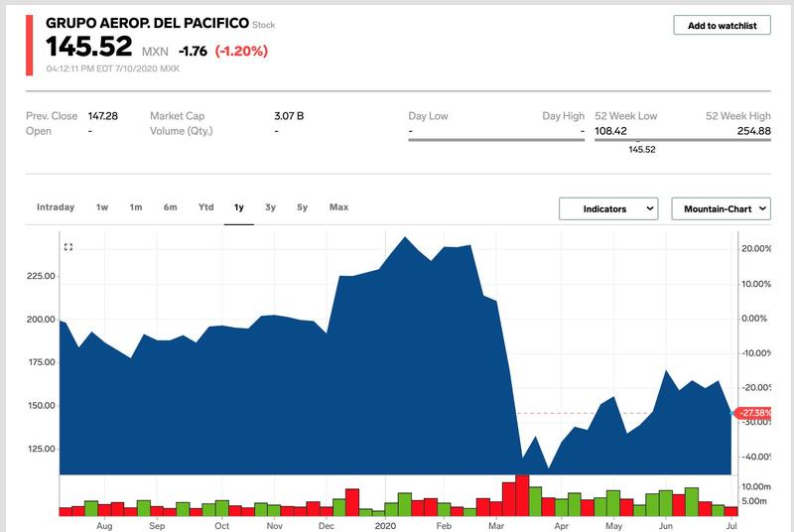Select the 1w time range tab
Screen dimensions: 794x532
(102, 207)
